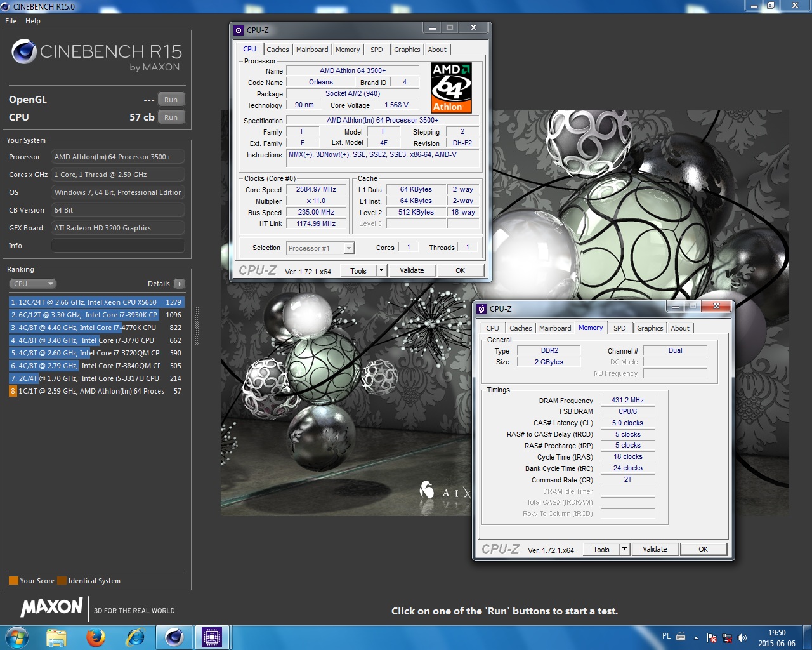Switch to CPU-Z taskbar icon
Image resolution: width=812 pixels, height=650 pixels.
point(212,637)
